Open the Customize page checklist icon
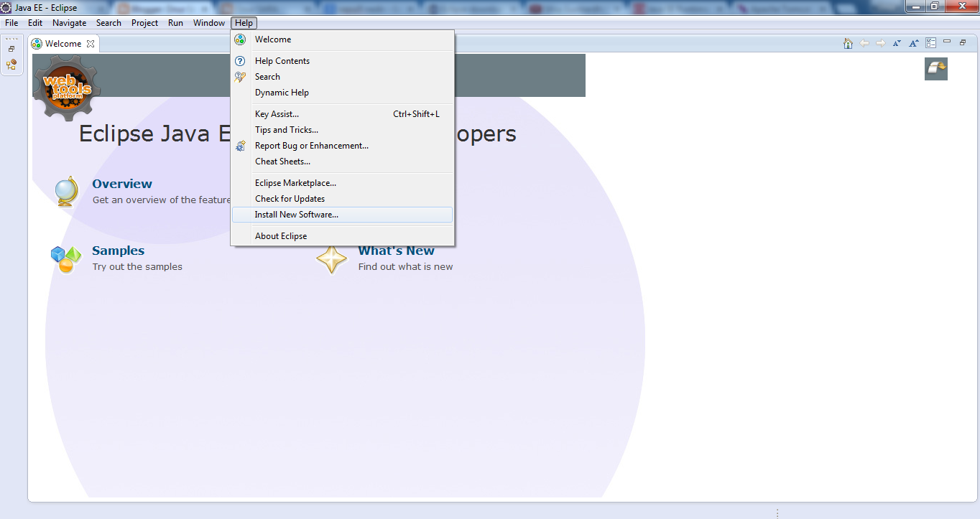The height and width of the screenshot is (519, 980). click(x=931, y=43)
